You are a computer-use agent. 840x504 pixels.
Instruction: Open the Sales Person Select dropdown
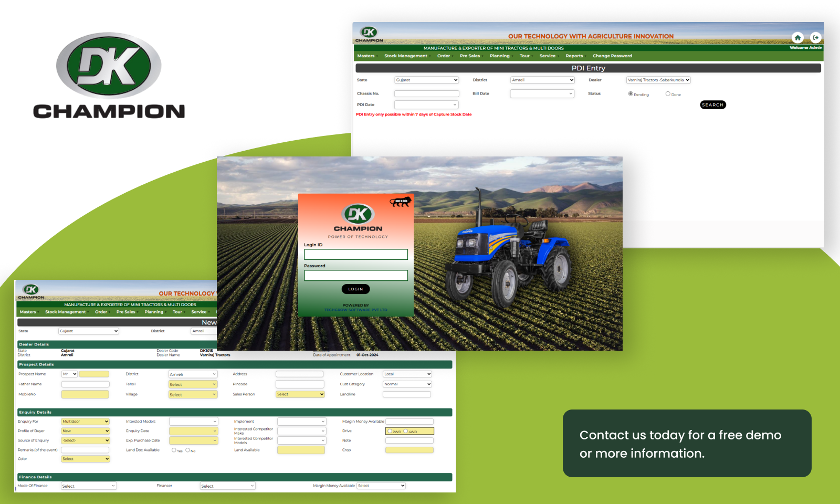(300, 394)
